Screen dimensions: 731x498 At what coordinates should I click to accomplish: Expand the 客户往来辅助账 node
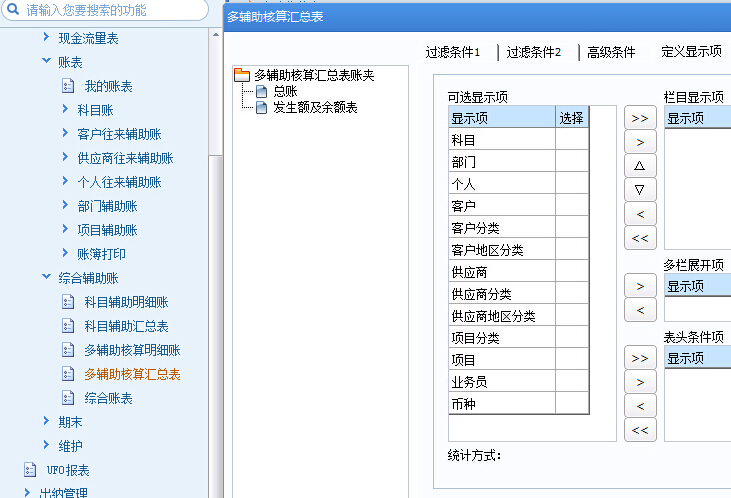pyautogui.click(x=65, y=133)
